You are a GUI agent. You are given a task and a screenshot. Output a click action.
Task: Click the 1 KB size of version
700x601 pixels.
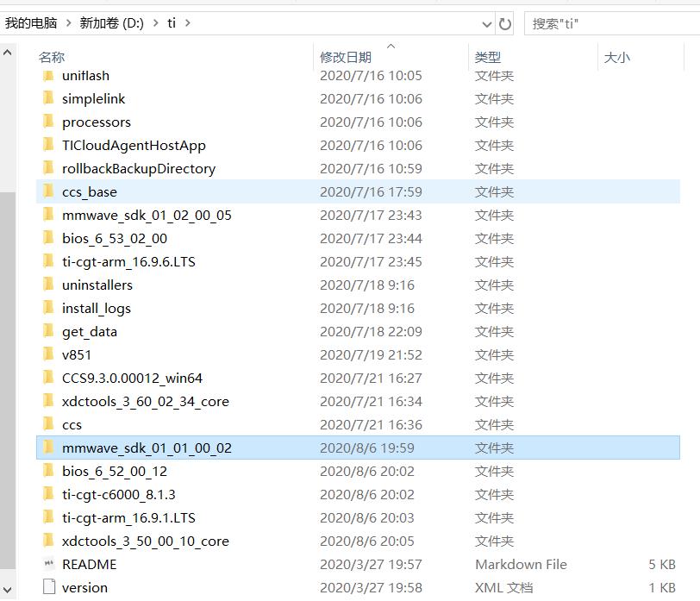point(661,587)
